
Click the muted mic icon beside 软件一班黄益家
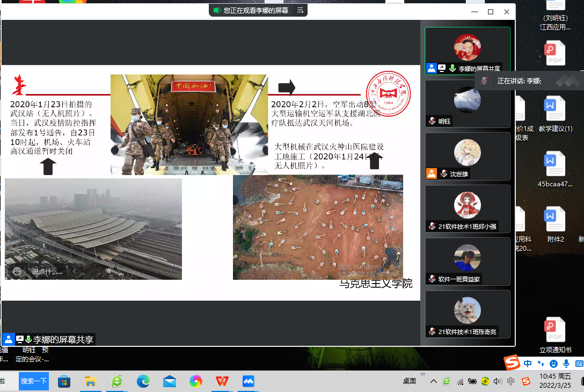click(432, 279)
